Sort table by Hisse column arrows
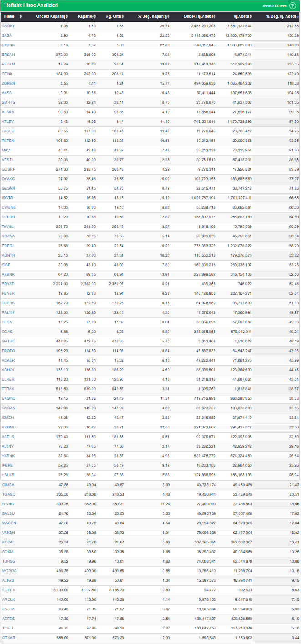Viewport: 301px width, 644px height. coord(21,17)
